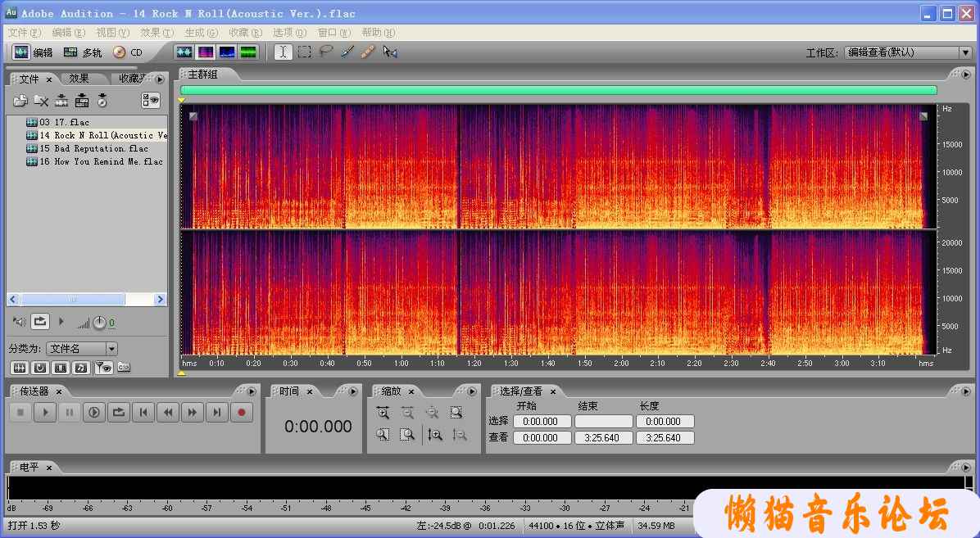Click the red Record button
The image size is (980, 538).
[x=242, y=413]
